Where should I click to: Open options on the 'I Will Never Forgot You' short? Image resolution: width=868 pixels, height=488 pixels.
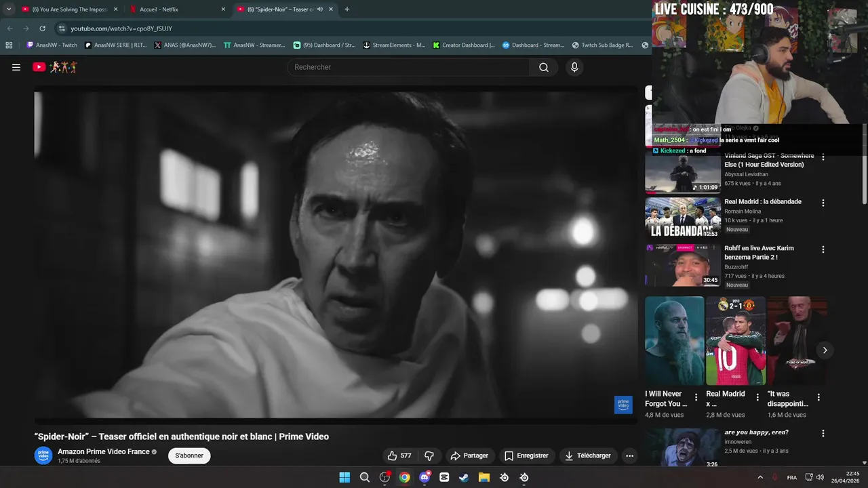[696, 397]
